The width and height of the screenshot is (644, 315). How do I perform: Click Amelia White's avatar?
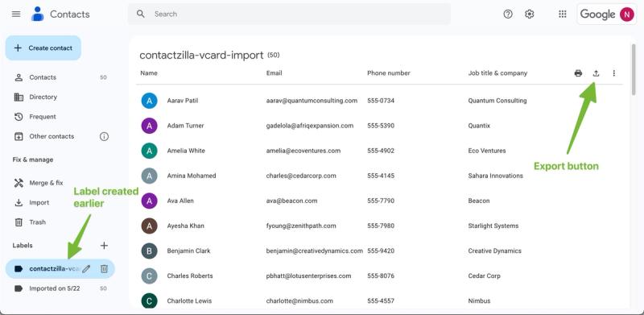click(149, 151)
